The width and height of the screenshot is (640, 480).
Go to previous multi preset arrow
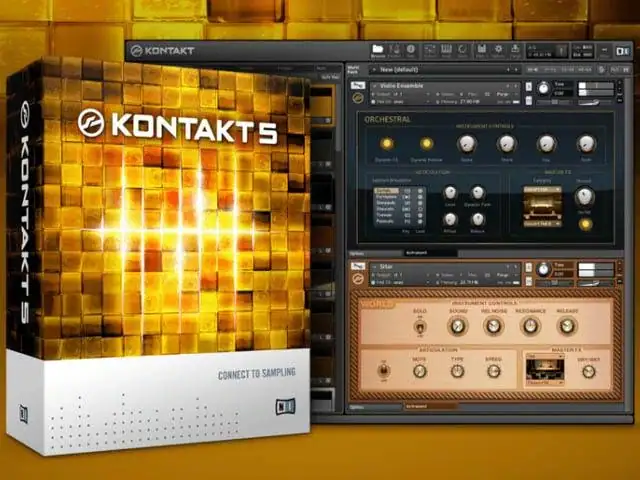pos(508,70)
